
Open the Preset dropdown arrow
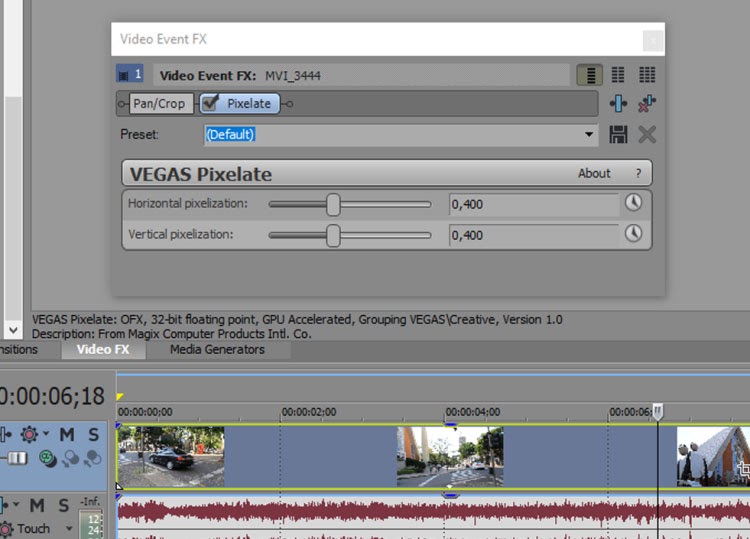(589, 134)
